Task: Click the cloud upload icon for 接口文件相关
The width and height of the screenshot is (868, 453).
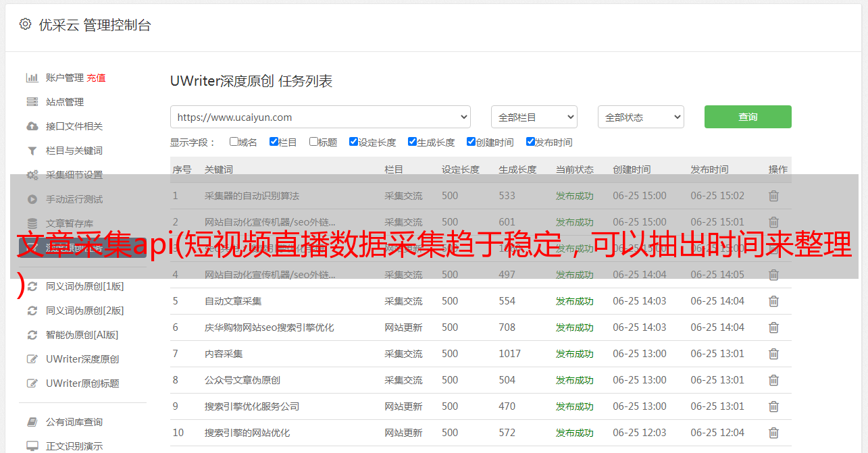Action: (32, 126)
